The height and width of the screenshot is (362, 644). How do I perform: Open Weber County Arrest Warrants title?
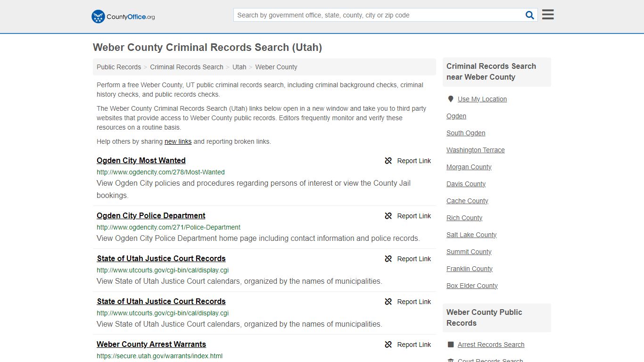coord(151,344)
